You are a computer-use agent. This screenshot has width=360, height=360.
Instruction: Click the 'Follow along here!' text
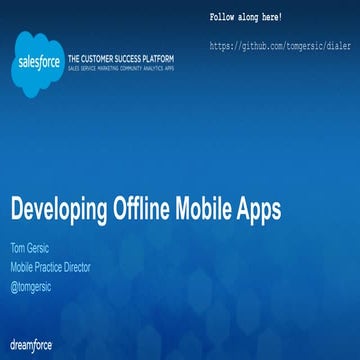click(x=246, y=18)
